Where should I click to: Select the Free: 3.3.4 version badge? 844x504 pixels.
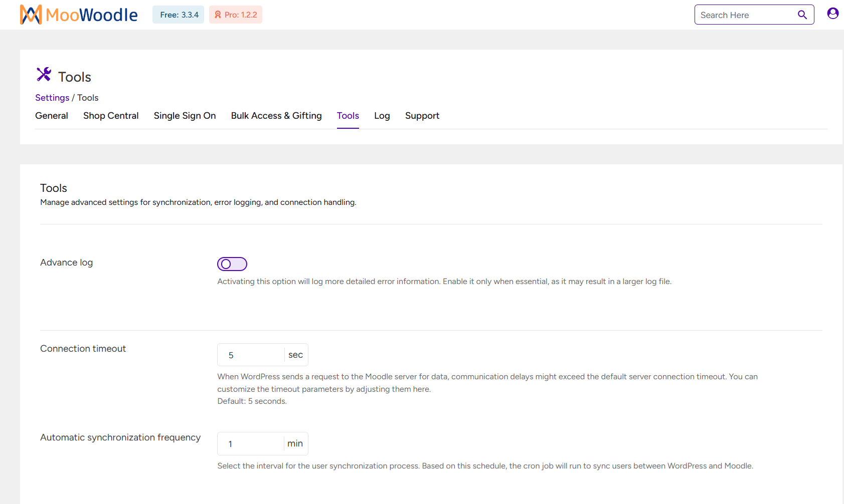pos(178,15)
